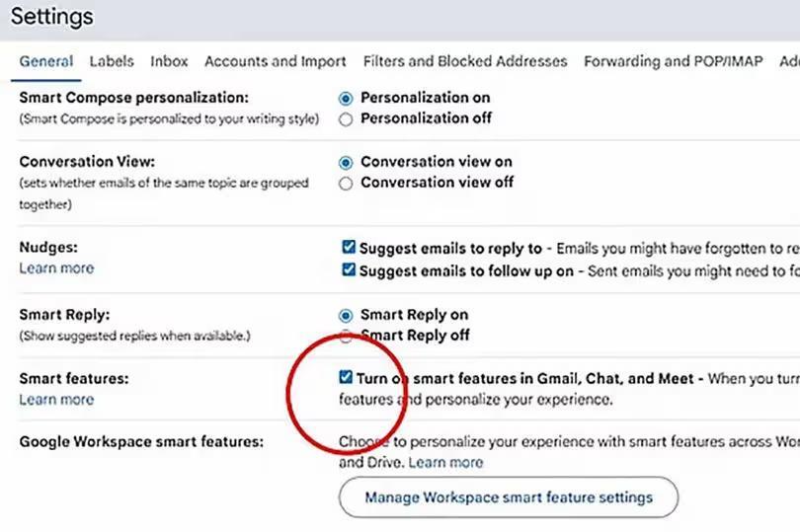Select the Personalization on radio button

346,98
